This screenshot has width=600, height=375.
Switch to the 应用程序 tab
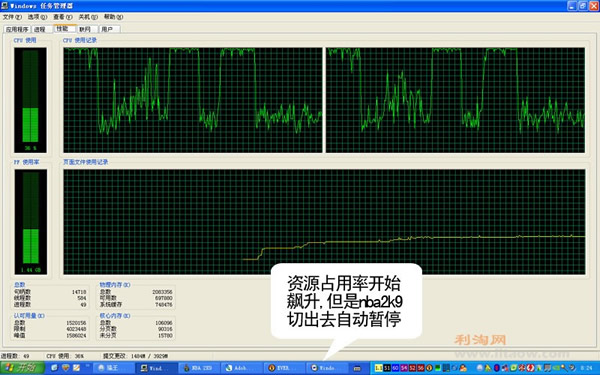pyautogui.click(x=17, y=29)
